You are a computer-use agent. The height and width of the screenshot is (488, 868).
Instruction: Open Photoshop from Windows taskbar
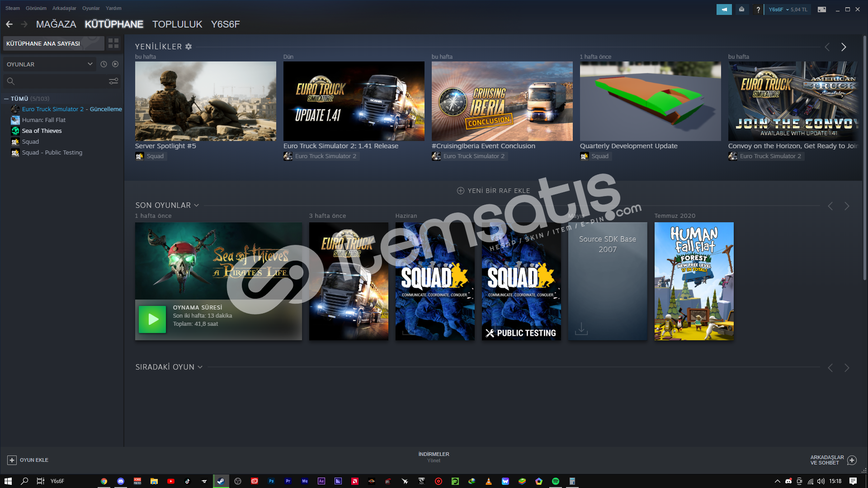click(x=271, y=481)
